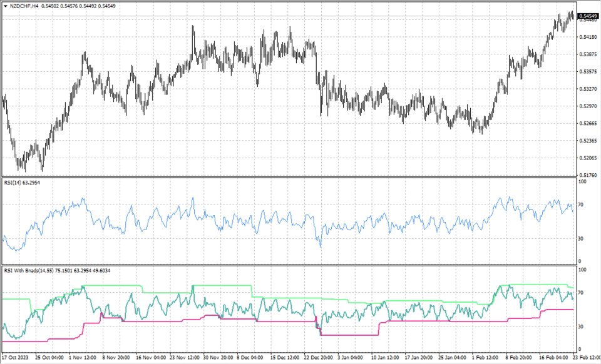Click the 0.53875 price axis label
The height and width of the screenshot is (364, 601).
(x=588, y=54)
